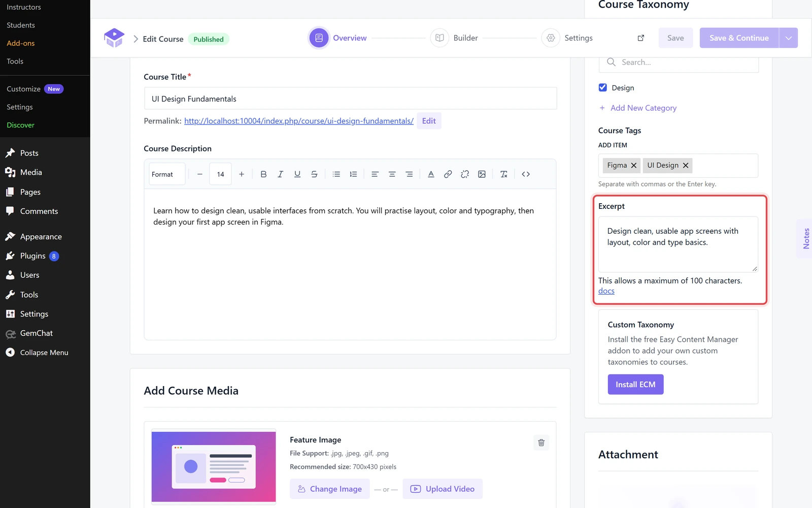Screen dimensions: 812x508
Task: Underline the selected description text
Action: pos(297,174)
